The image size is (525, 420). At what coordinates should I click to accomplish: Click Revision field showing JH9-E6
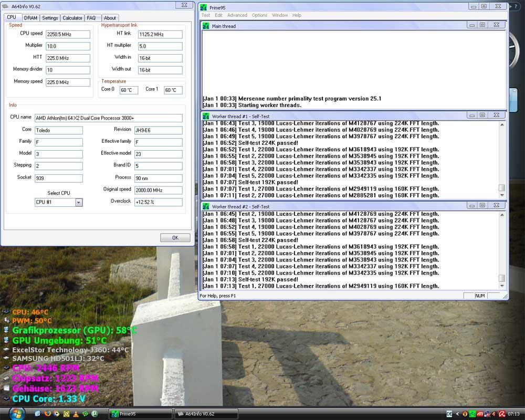pyautogui.click(x=159, y=130)
